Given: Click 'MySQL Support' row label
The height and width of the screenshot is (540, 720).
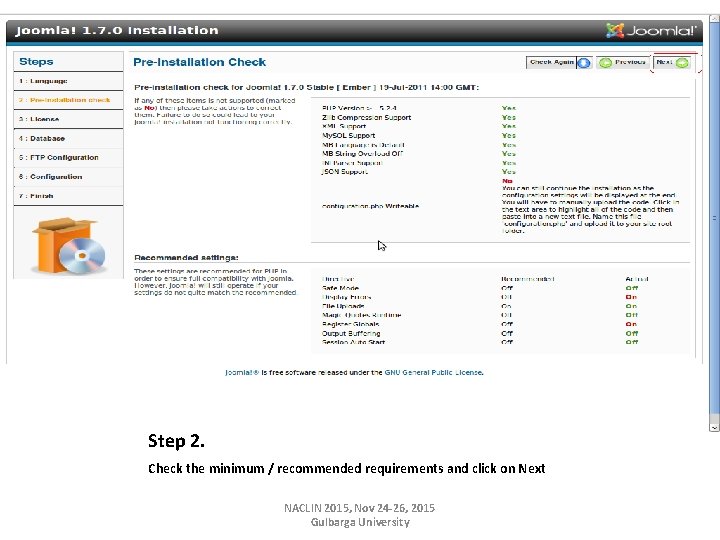Looking at the screenshot, I should click(x=349, y=135).
